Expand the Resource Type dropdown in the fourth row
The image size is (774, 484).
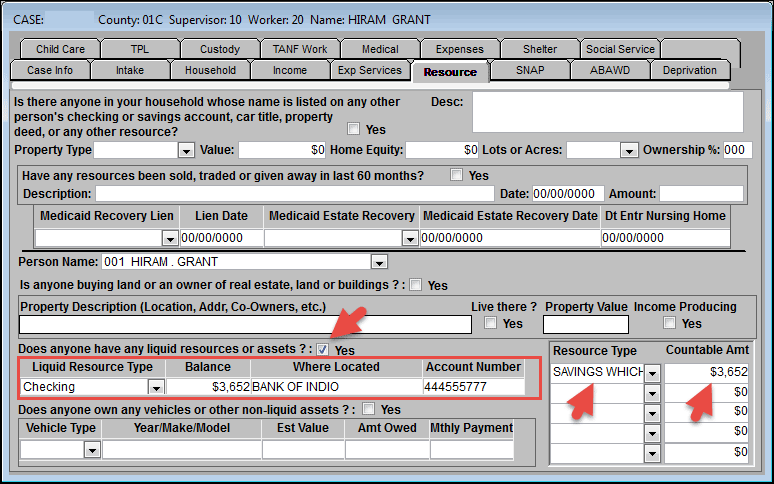(652, 433)
